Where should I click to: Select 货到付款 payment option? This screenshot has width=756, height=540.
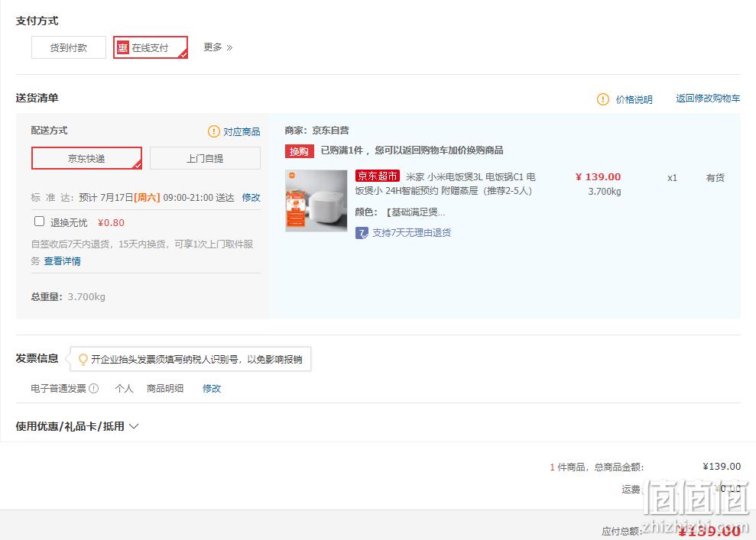coord(69,47)
